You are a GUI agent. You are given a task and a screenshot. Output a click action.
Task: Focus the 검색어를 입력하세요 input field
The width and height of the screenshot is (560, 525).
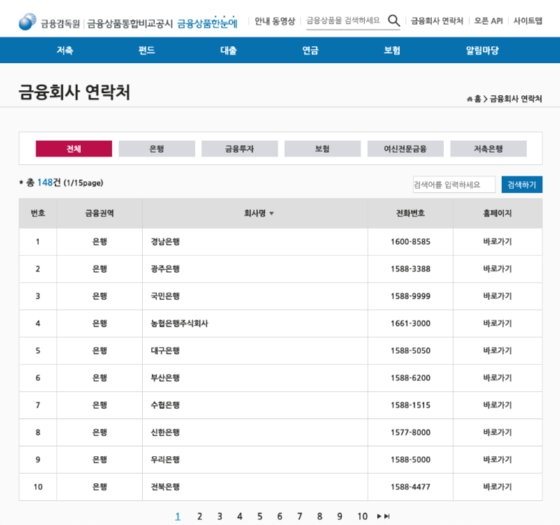(454, 185)
